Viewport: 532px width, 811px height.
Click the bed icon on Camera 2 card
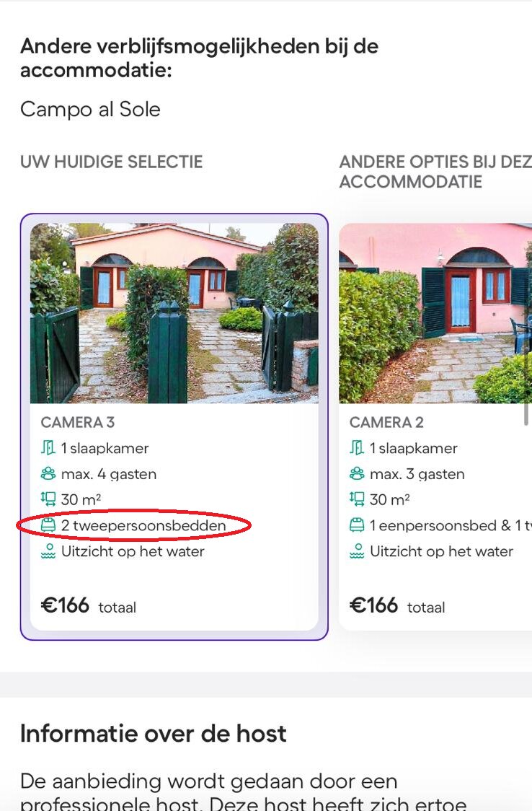(x=357, y=525)
